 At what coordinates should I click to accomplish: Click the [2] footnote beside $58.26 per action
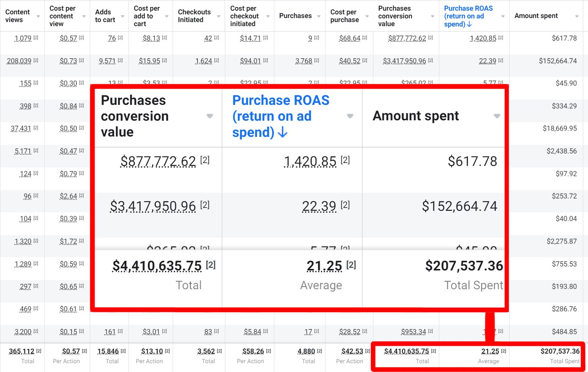coord(268,351)
